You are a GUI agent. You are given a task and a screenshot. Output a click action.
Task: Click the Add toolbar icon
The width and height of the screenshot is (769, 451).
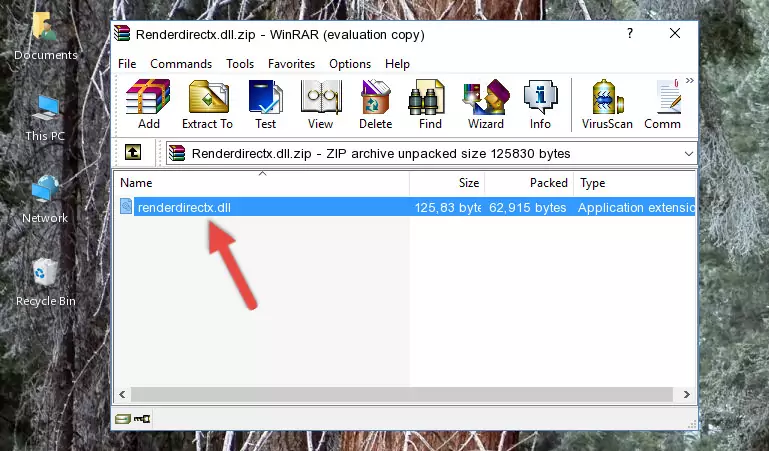tap(148, 104)
